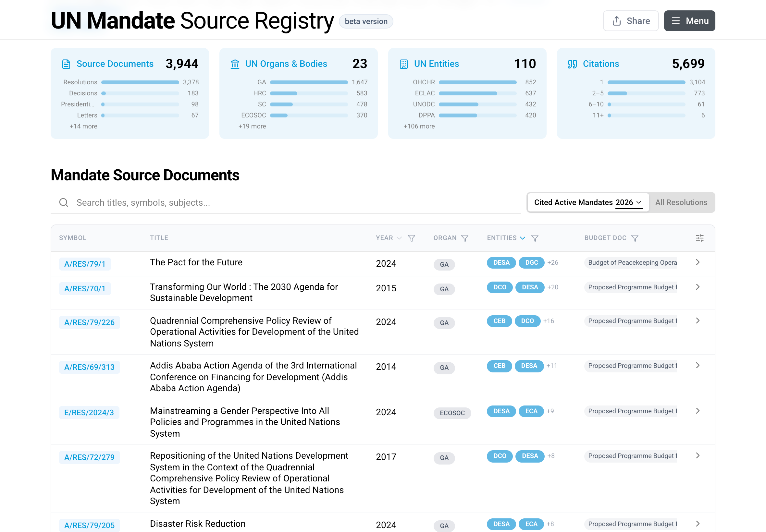Open A/RES/72/279 symbol link
This screenshot has height=532, width=766.
tap(89, 457)
